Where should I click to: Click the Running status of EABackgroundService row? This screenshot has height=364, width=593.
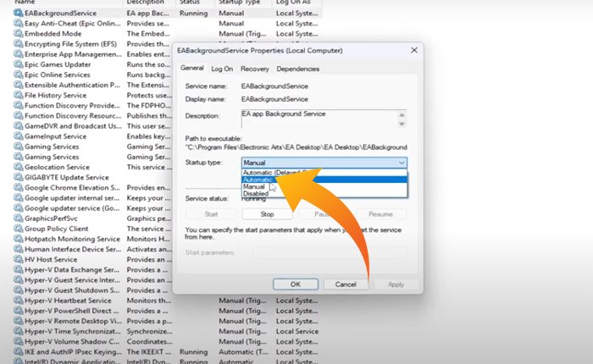pos(194,13)
